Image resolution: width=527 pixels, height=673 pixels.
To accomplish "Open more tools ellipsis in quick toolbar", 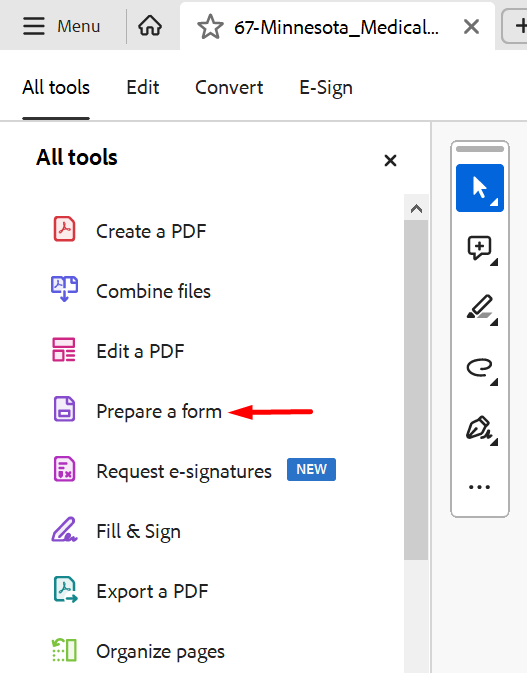I will (x=479, y=487).
